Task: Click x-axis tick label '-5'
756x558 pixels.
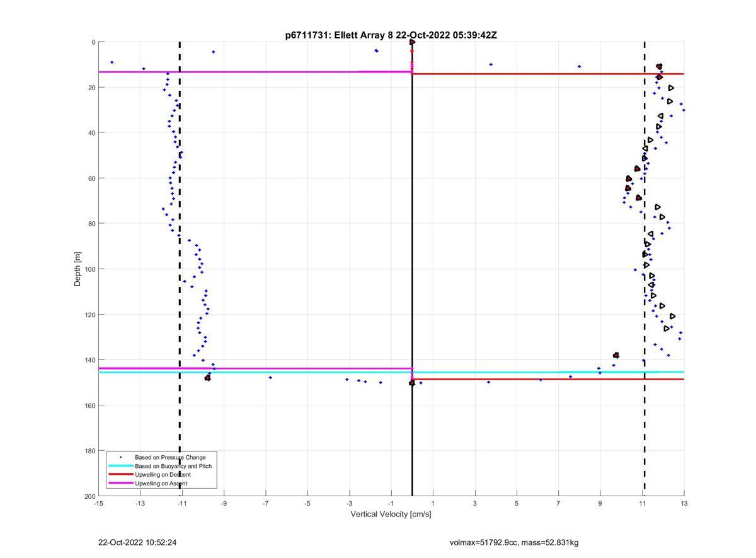Action: tap(307, 503)
